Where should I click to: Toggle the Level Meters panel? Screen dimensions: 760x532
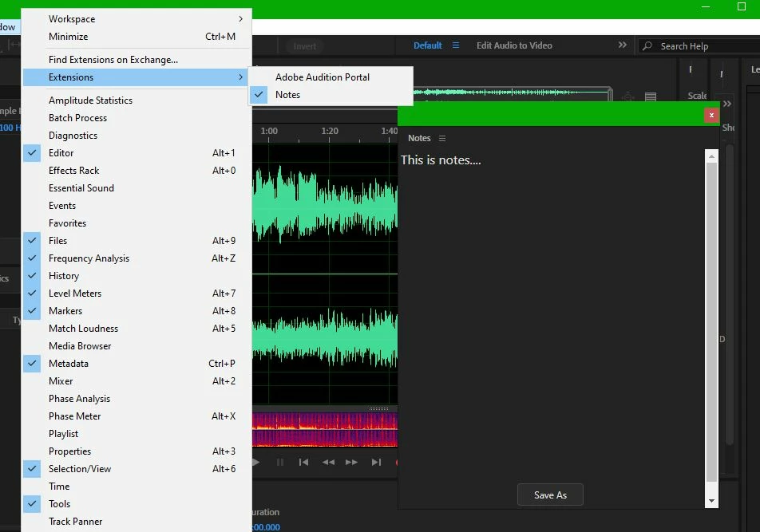coord(137,294)
